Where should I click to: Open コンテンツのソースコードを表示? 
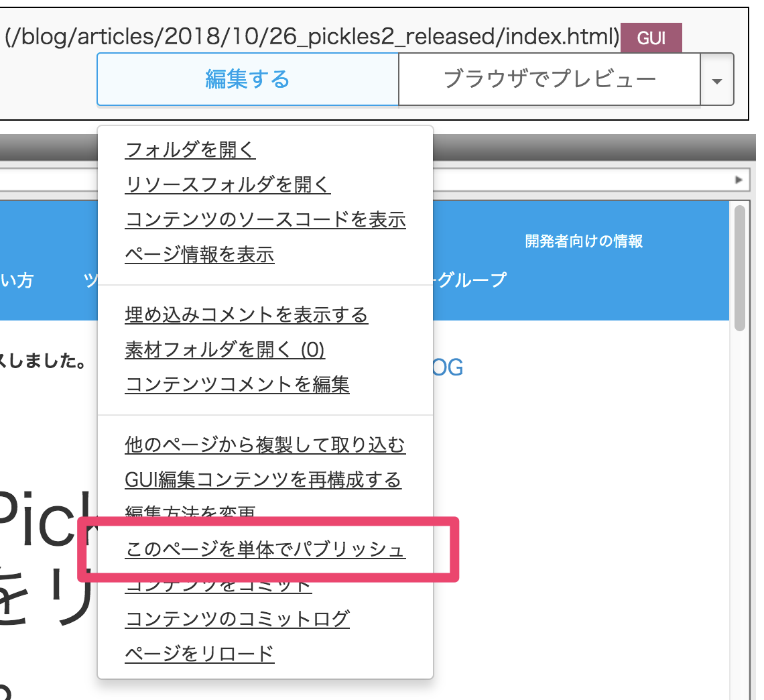coord(265,219)
